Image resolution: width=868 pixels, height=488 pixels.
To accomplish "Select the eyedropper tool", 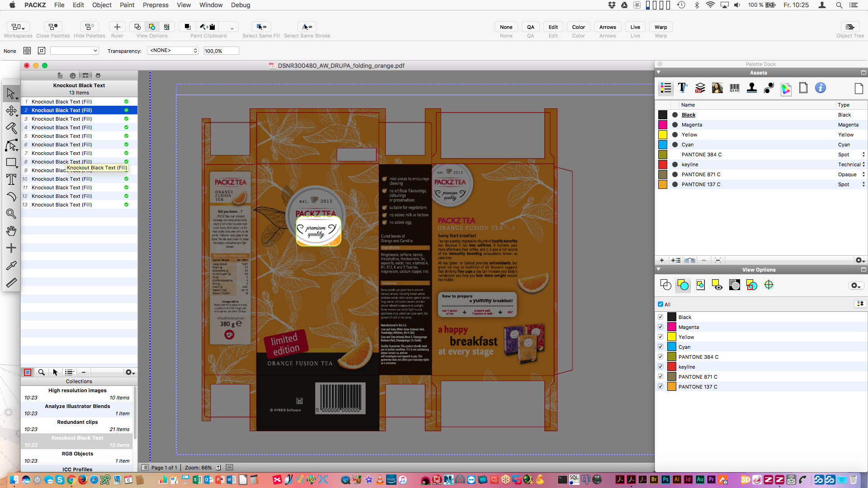I will 11,265.
